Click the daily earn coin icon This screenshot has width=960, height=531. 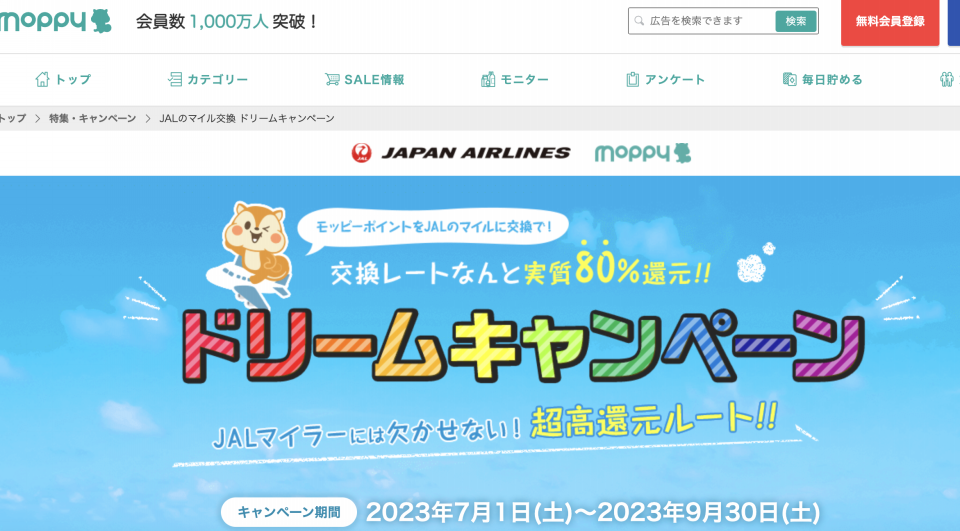click(790, 79)
